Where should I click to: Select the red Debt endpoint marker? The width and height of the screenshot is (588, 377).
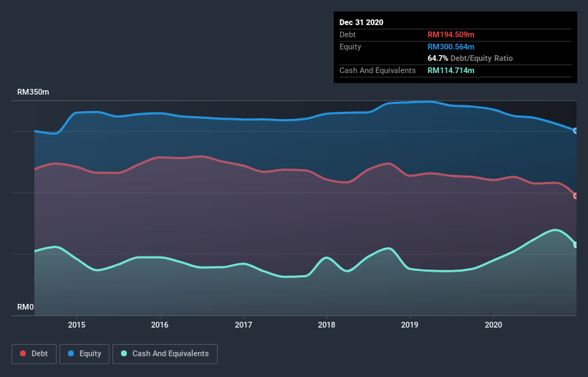576,196
